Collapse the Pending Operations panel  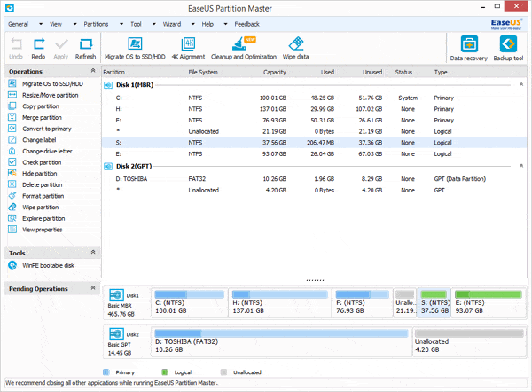point(93,288)
